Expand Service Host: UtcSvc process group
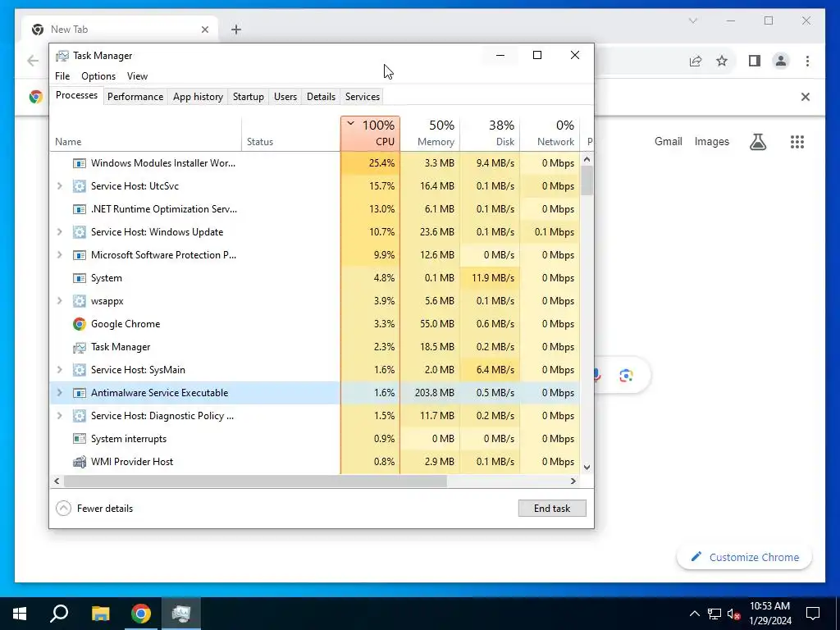Viewport: 840px width, 630px height. coord(59,186)
